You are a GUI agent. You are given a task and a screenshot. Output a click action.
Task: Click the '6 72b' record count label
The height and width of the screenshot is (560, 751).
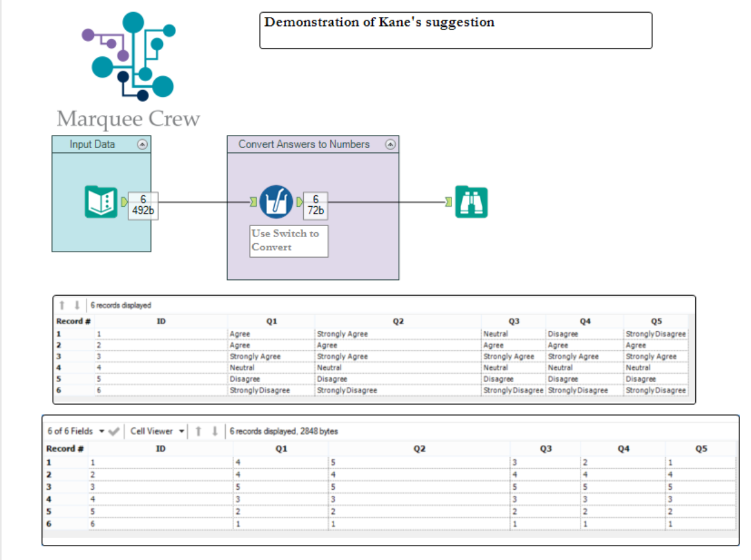[x=316, y=206]
